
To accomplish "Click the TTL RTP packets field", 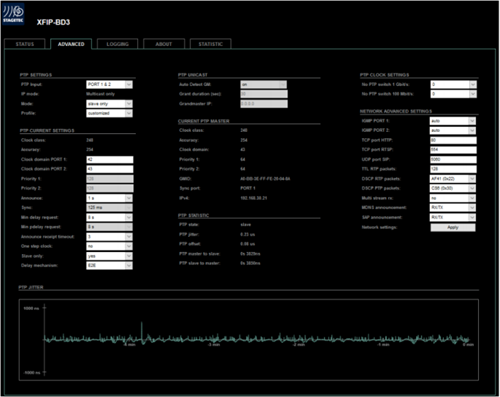I will 453,169.
